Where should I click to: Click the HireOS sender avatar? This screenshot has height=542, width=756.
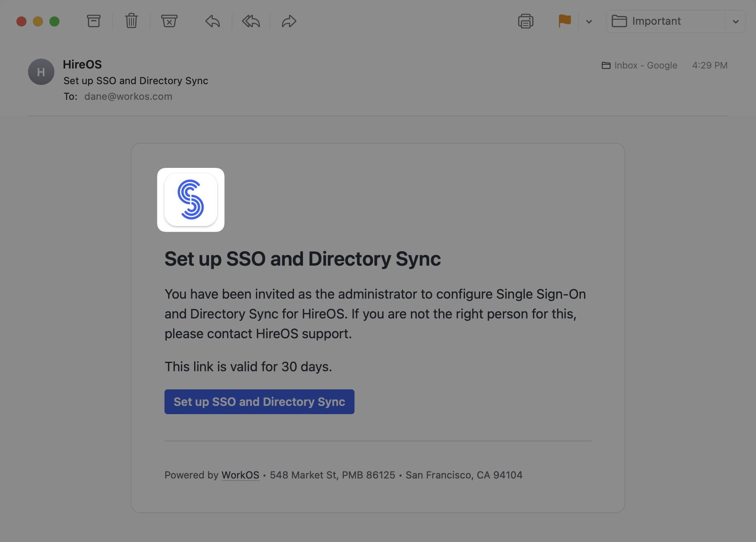coord(41,72)
